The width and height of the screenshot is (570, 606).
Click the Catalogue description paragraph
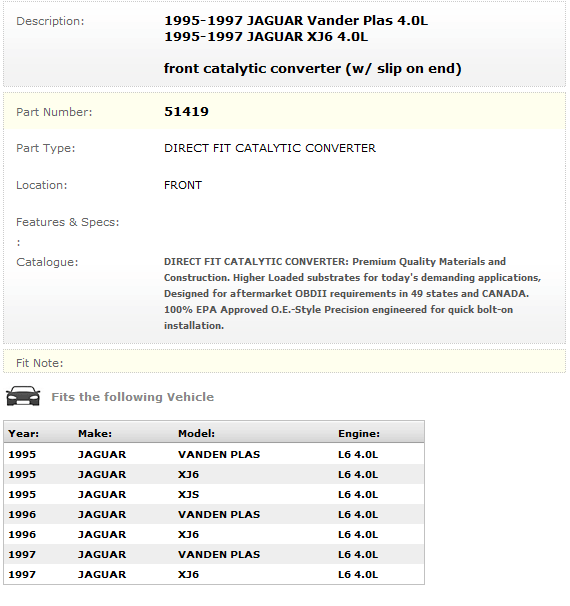click(352, 294)
